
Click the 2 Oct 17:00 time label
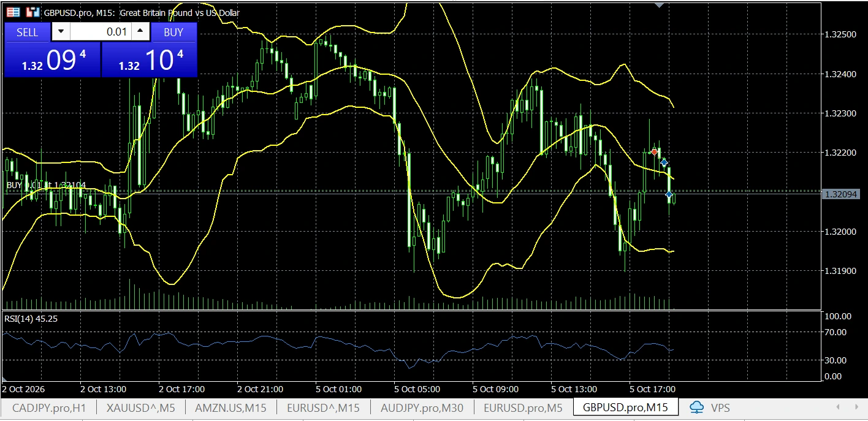pyautogui.click(x=181, y=389)
